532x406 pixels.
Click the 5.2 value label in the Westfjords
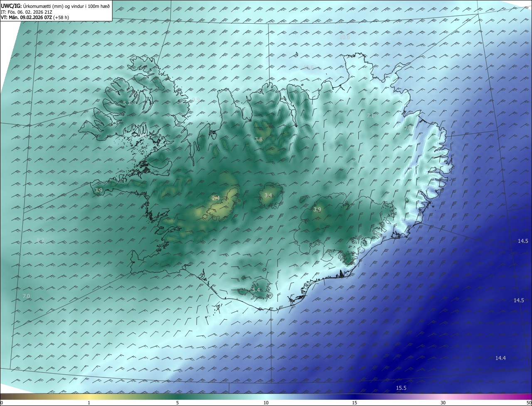tap(127, 103)
